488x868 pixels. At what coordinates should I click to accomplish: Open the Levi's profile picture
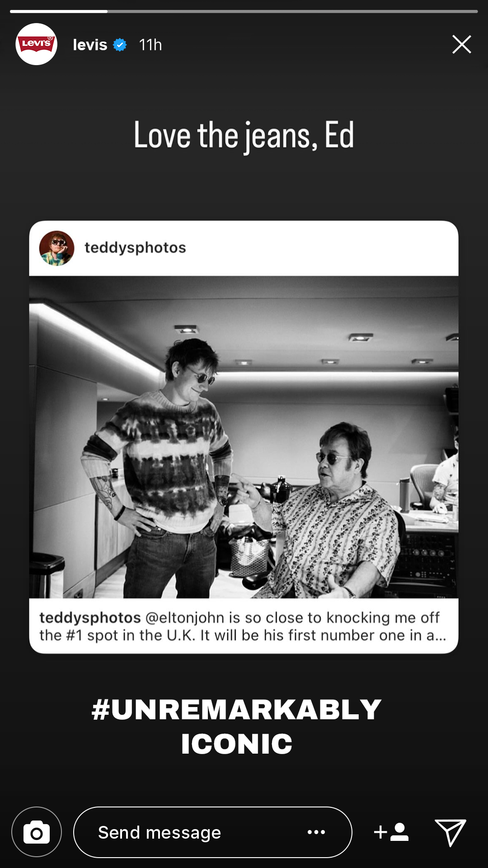pos(36,44)
